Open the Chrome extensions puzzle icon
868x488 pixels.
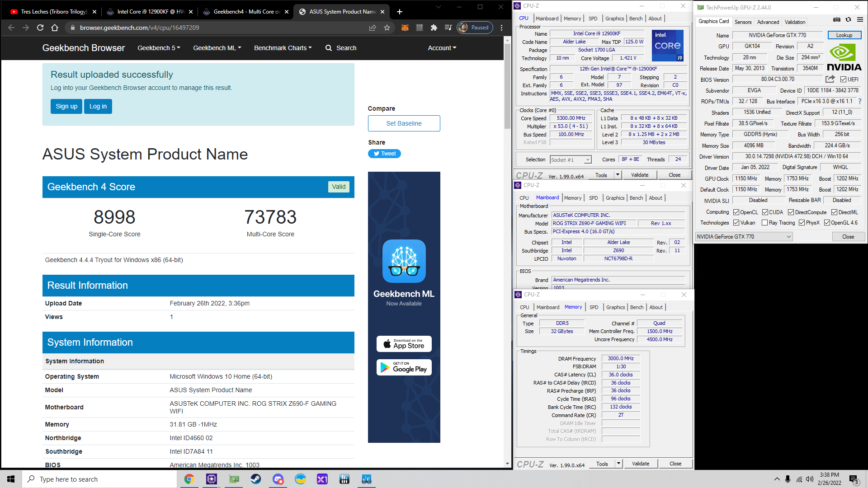tap(434, 28)
